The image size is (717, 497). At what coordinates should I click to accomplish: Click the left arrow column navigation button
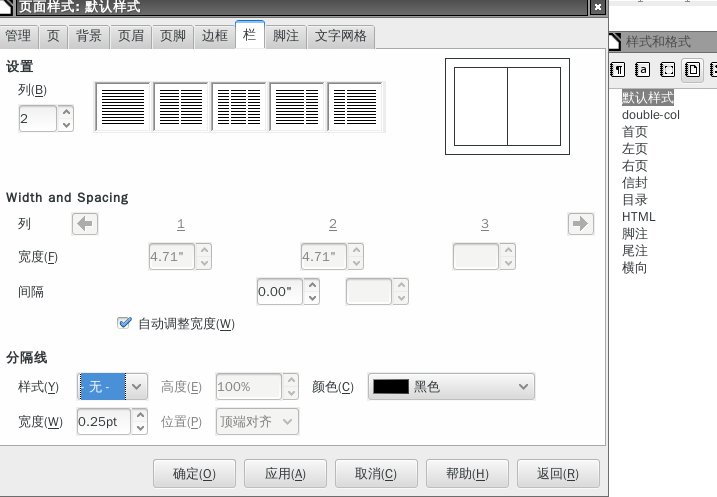pyautogui.click(x=85, y=224)
